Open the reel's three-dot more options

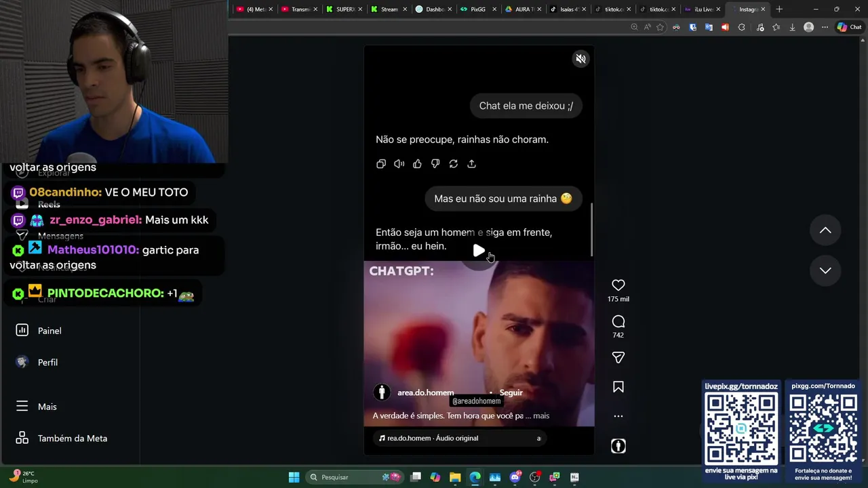(x=618, y=416)
